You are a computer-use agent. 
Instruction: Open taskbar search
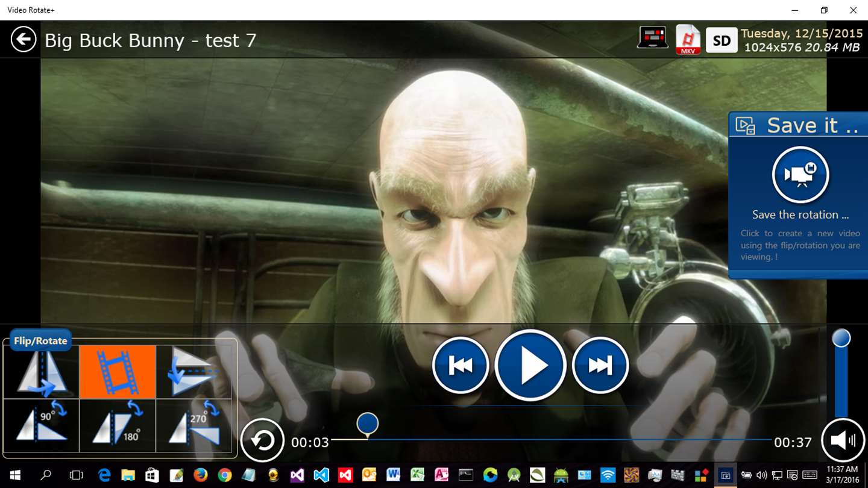[45, 475]
